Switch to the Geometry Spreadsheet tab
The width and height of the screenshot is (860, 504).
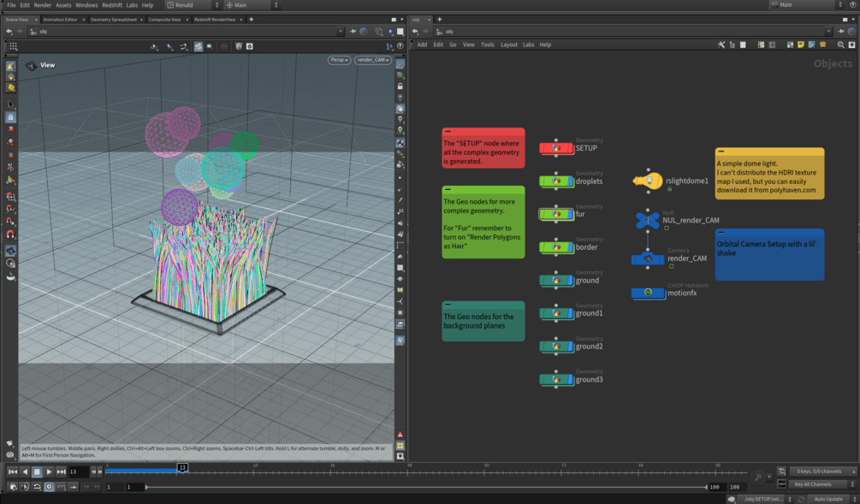114,20
